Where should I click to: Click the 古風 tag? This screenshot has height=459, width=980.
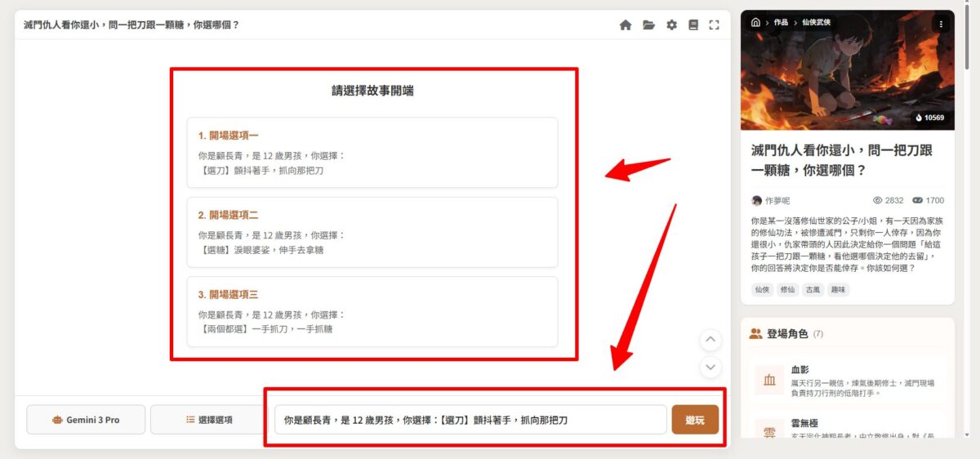813,289
